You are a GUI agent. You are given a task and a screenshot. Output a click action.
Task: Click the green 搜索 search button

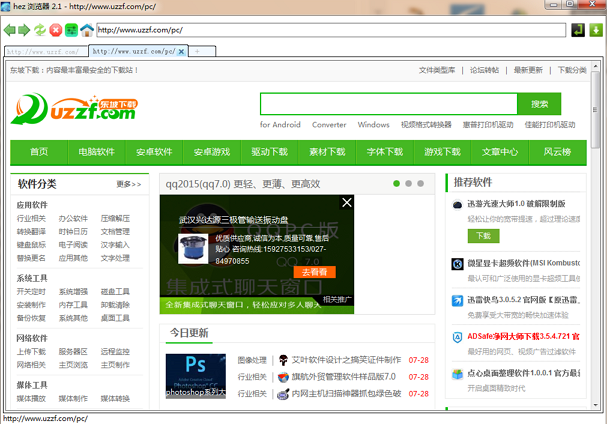539,104
